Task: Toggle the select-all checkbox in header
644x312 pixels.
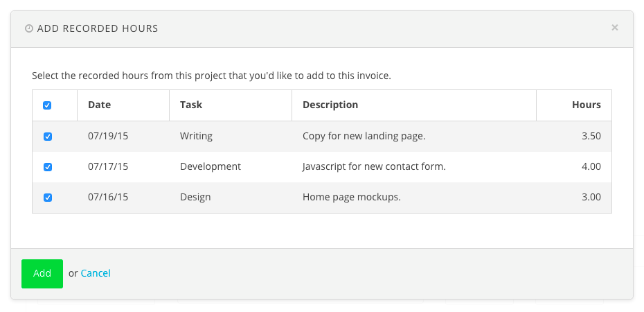Action: pyautogui.click(x=47, y=105)
